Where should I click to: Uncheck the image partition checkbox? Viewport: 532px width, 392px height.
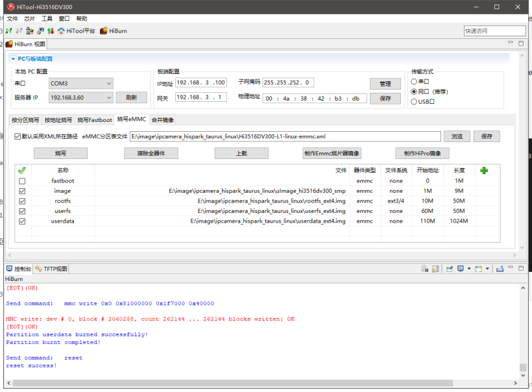pos(22,191)
